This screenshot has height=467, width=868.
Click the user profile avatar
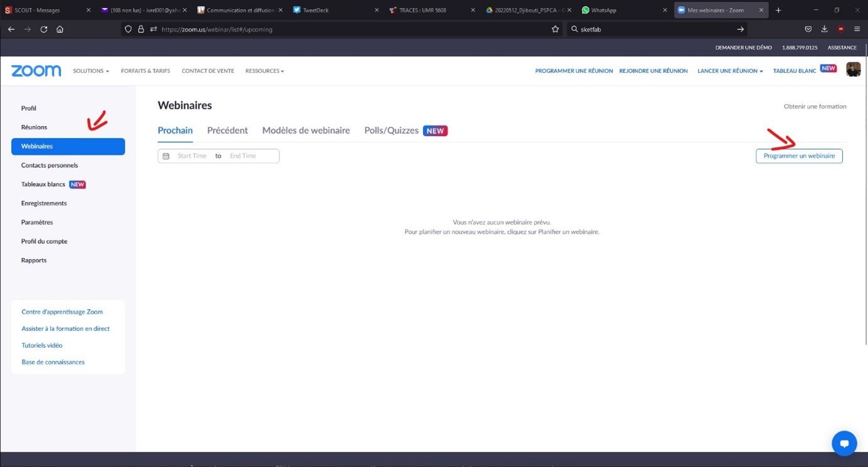click(x=853, y=70)
